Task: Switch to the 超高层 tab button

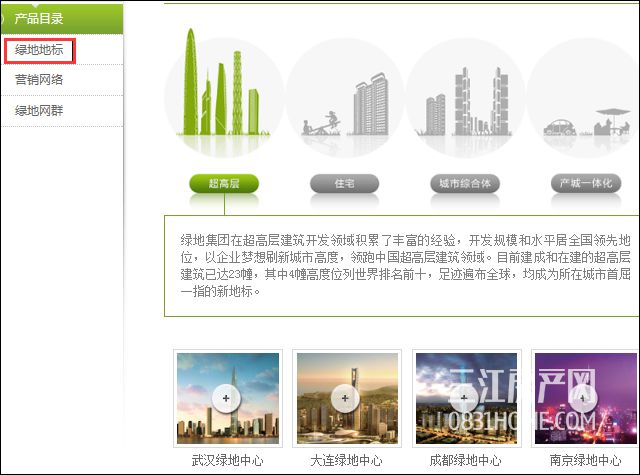Action: (224, 184)
